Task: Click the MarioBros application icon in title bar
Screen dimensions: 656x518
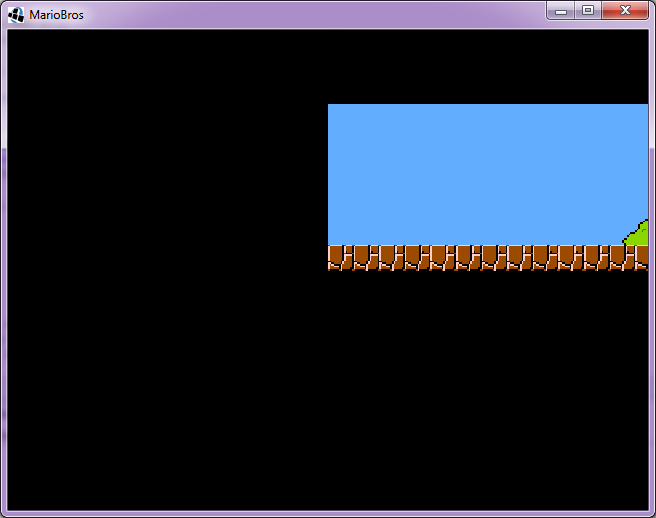Action: [x=15, y=15]
